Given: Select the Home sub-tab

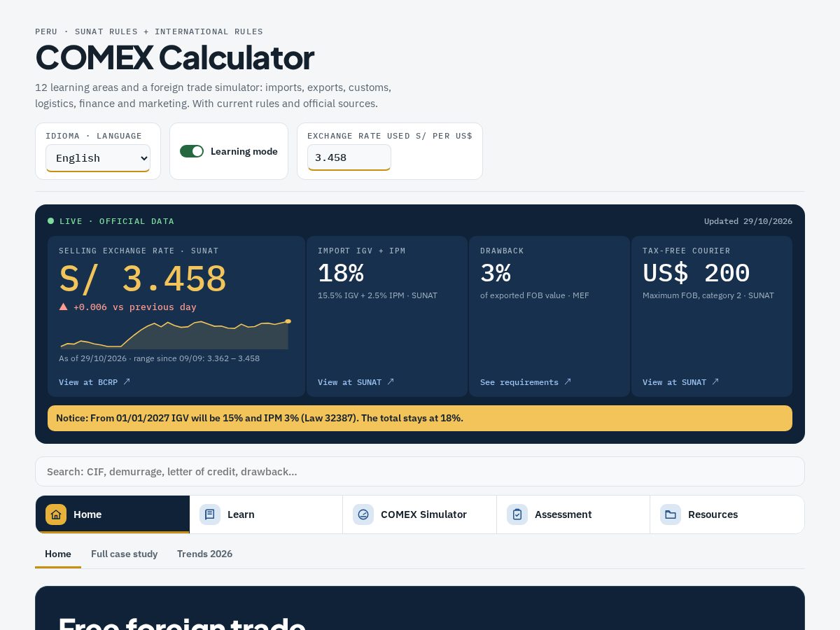Looking at the screenshot, I should pos(58,554).
